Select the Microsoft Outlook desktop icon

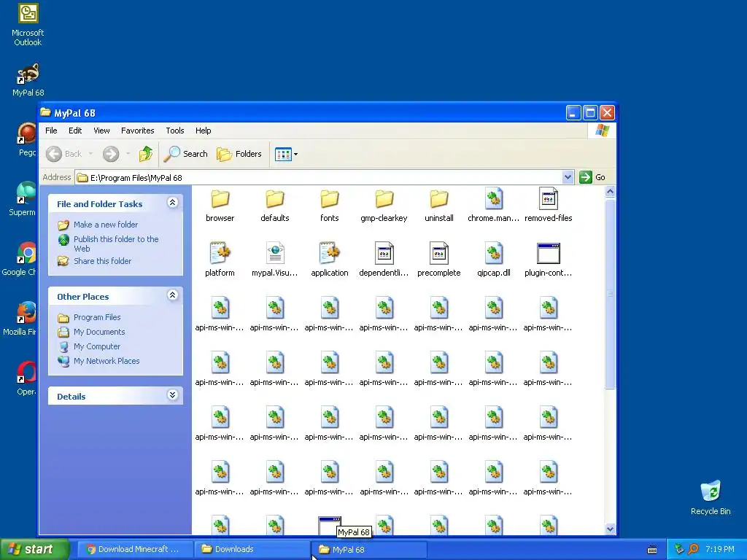click(28, 25)
